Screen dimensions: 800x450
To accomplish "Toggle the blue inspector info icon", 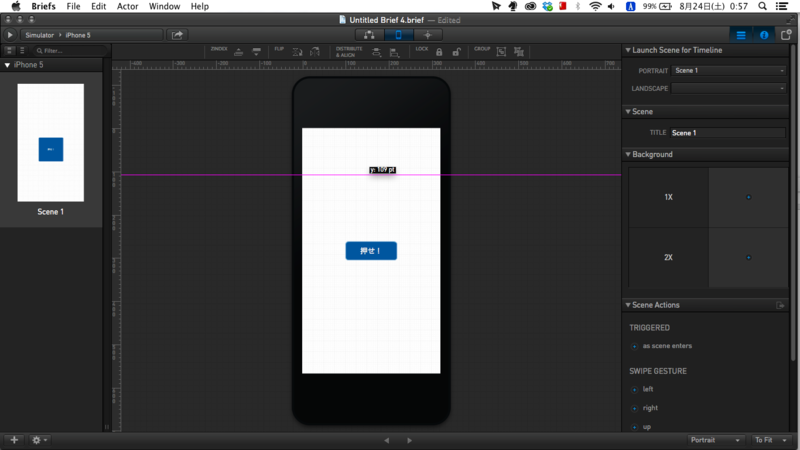I will (764, 35).
